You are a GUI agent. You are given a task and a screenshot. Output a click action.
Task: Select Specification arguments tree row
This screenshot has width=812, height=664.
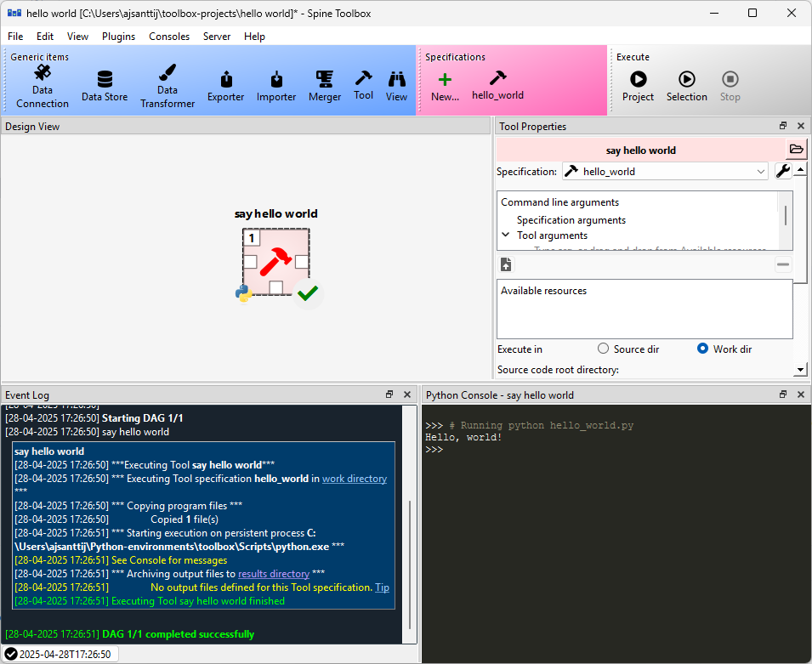(x=571, y=220)
